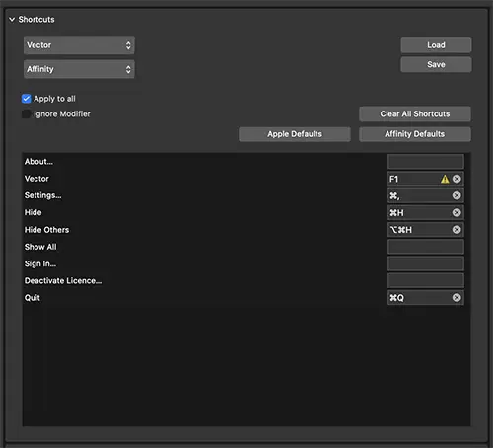Click the Settings shortcut field
Image resolution: width=493 pixels, height=448 pixels.
426,195
